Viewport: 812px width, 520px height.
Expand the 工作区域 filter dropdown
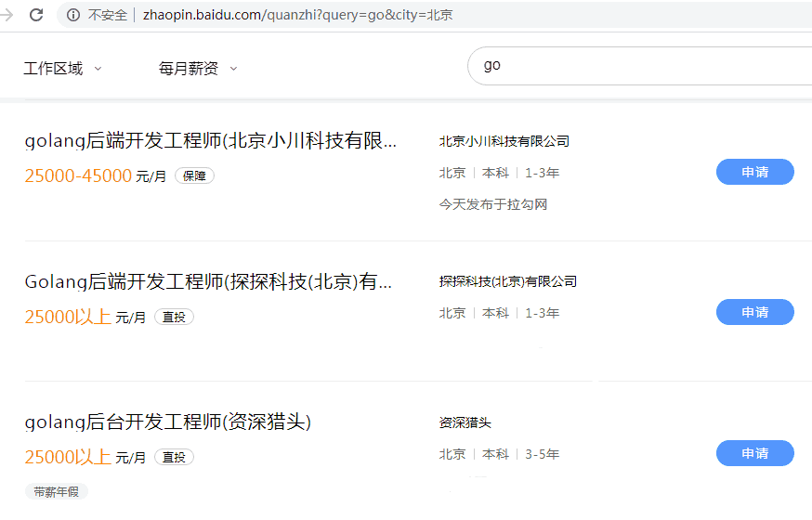[62, 69]
